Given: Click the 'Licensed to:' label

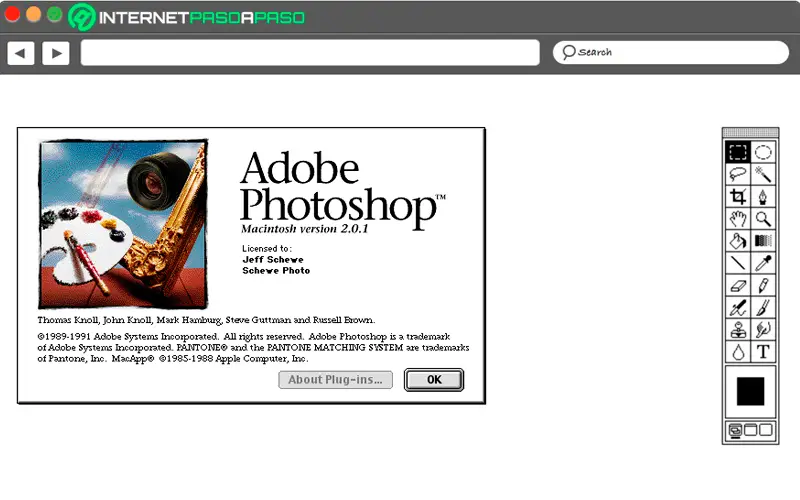Looking at the screenshot, I should (267, 248).
